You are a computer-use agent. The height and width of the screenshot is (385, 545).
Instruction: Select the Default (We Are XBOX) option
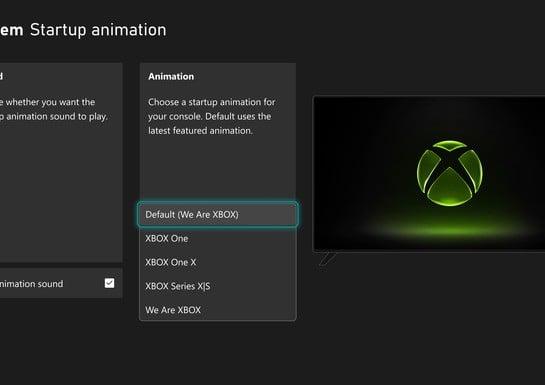(x=218, y=215)
